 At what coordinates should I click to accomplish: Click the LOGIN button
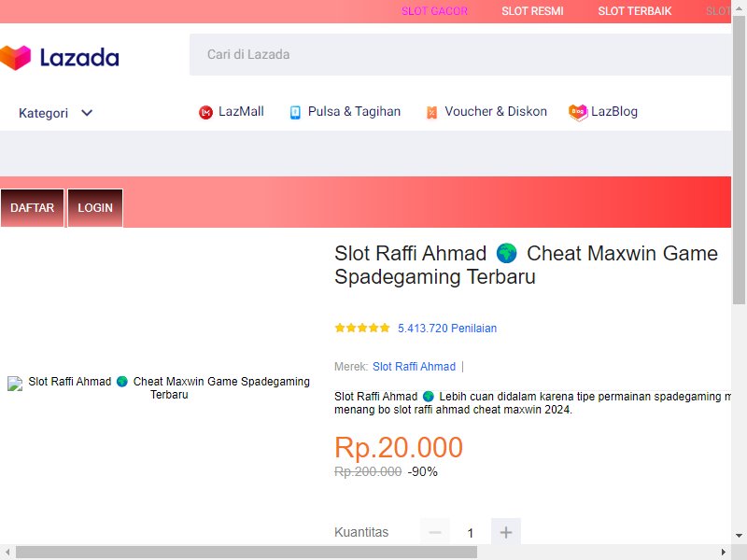tap(95, 208)
